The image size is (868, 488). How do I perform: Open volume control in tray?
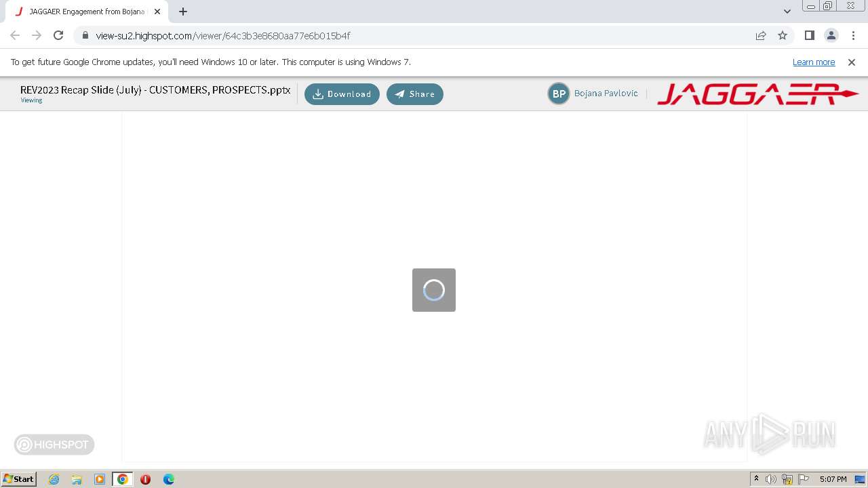click(771, 479)
